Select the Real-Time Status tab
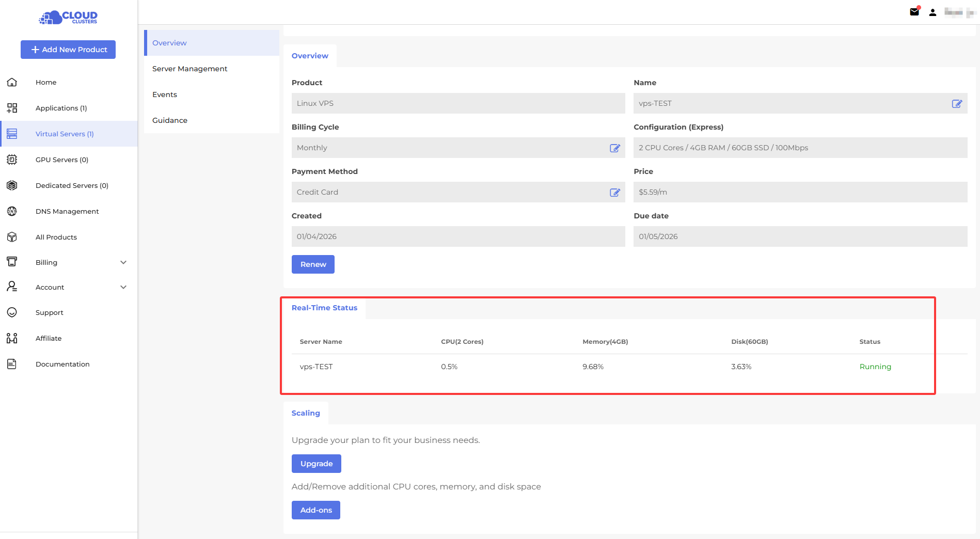Screen dimensions: 980x539 (324, 308)
